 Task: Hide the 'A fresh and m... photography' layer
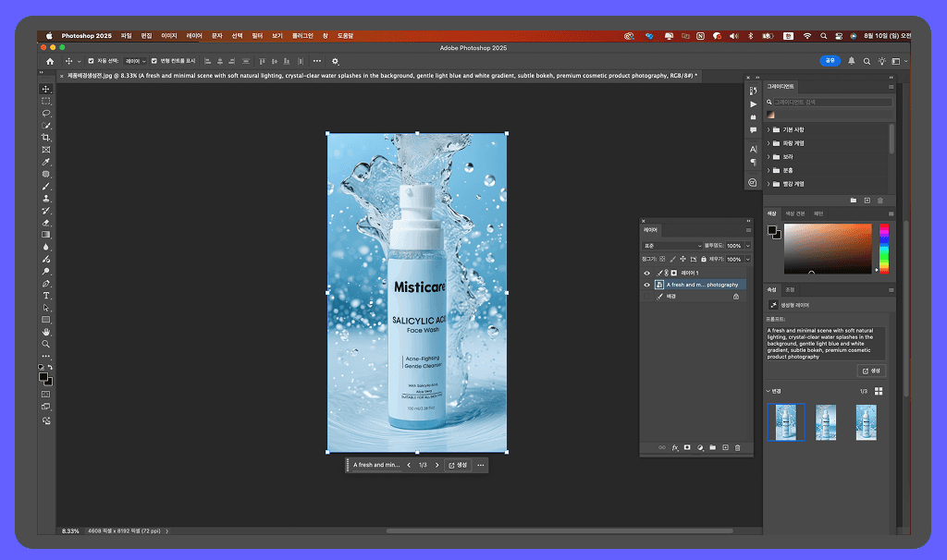(x=646, y=285)
